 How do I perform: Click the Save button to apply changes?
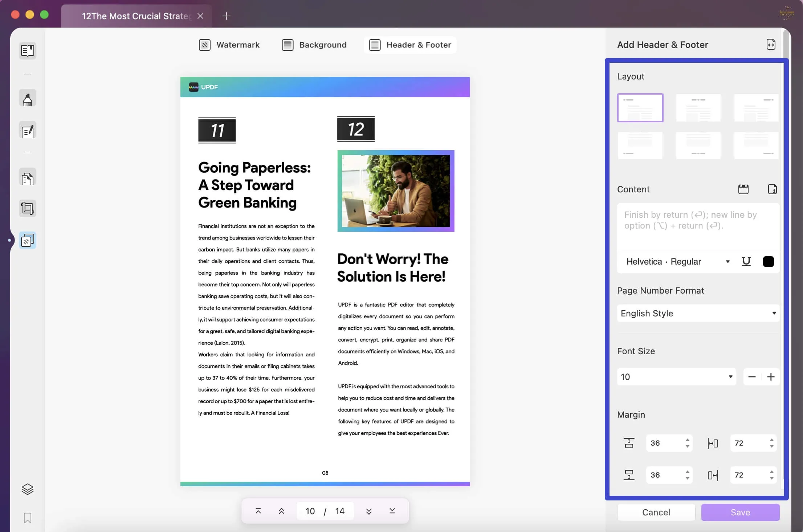tap(740, 512)
